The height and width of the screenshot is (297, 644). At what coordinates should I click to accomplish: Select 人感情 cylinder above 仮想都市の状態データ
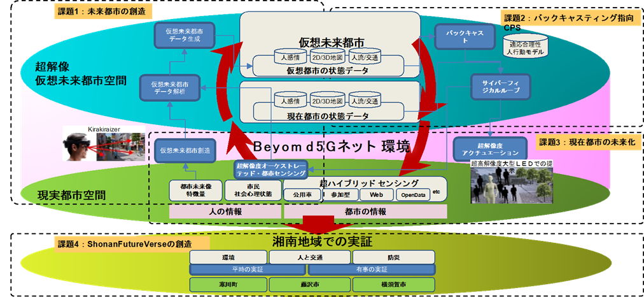click(x=290, y=57)
